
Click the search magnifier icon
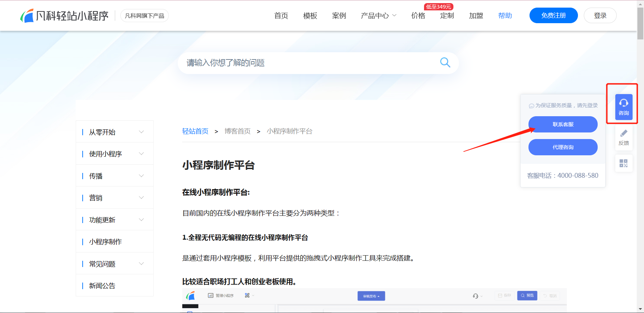click(x=445, y=62)
